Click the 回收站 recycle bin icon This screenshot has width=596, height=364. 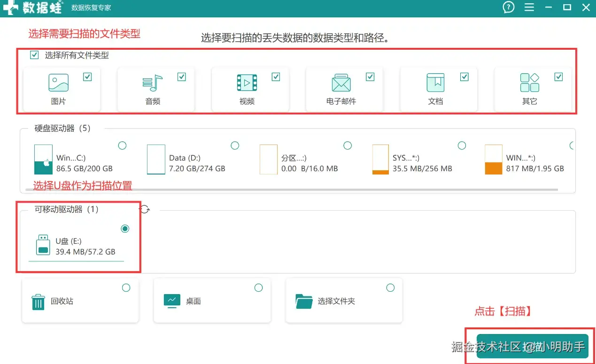tap(38, 302)
